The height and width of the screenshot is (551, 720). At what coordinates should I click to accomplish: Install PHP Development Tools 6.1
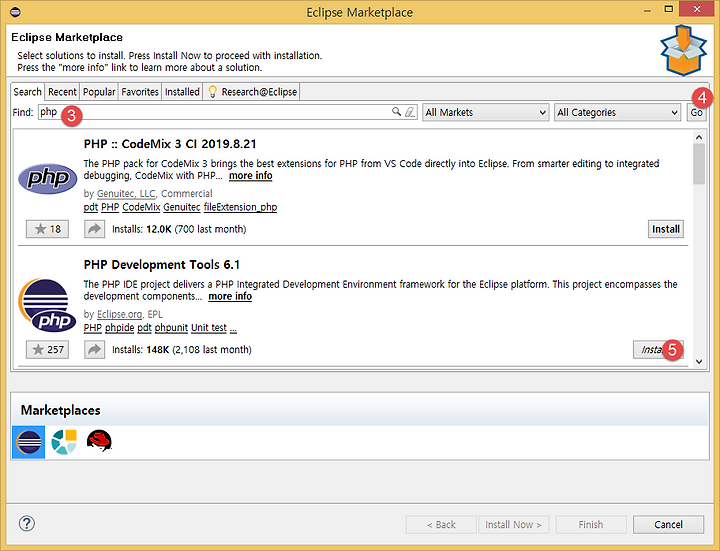point(658,349)
